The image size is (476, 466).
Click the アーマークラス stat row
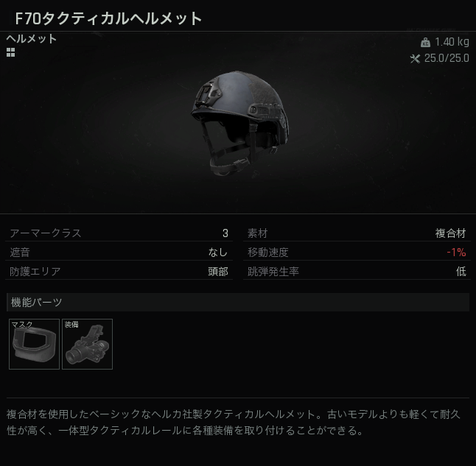coord(119,233)
